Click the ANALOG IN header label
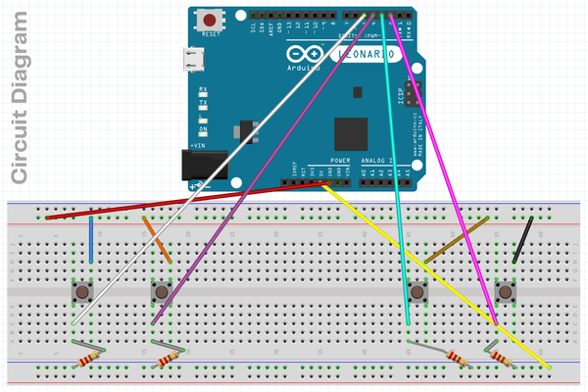The image size is (588, 392). click(378, 161)
